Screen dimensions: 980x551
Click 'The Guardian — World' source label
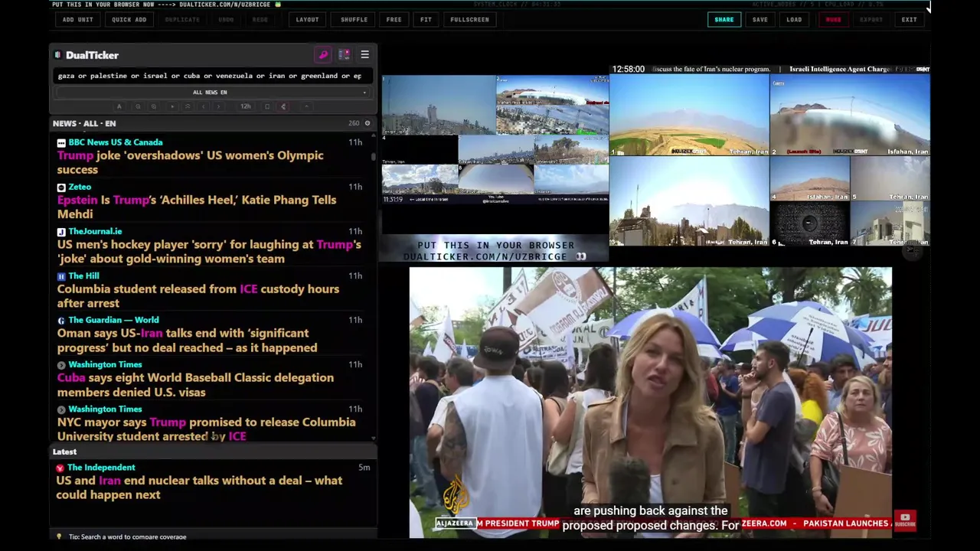[x=113, y=320]
